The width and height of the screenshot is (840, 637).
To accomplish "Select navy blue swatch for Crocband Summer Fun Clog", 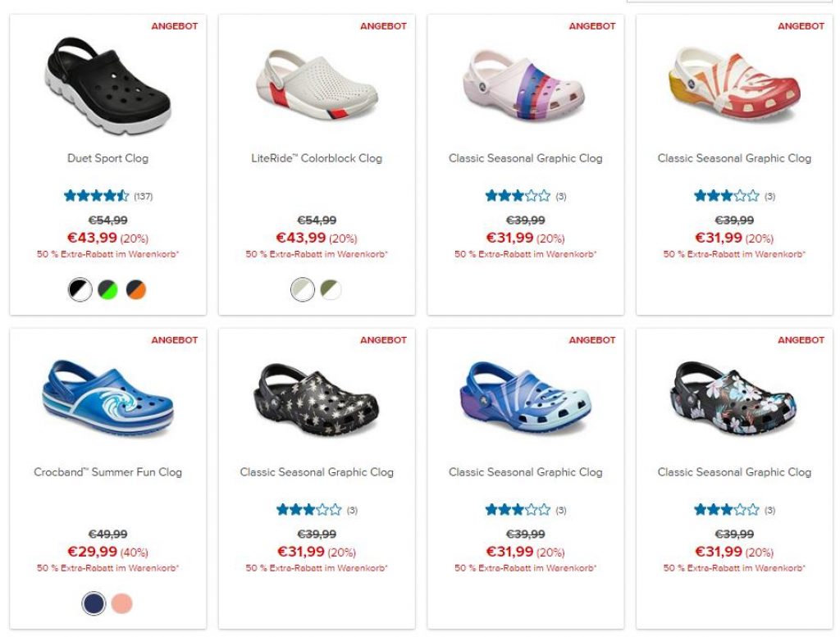I will click(x=94, y=603).
